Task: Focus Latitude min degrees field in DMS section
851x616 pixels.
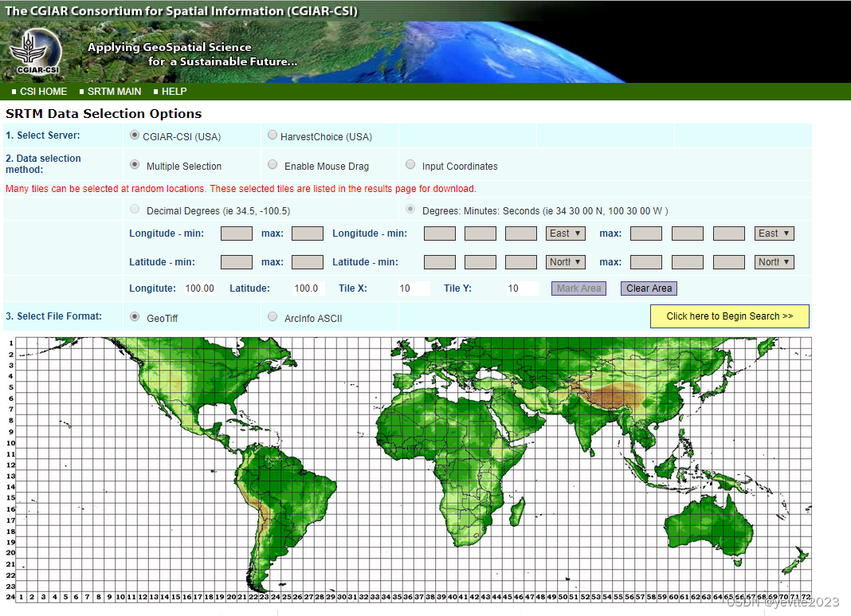Action: (x=440, y=262)
